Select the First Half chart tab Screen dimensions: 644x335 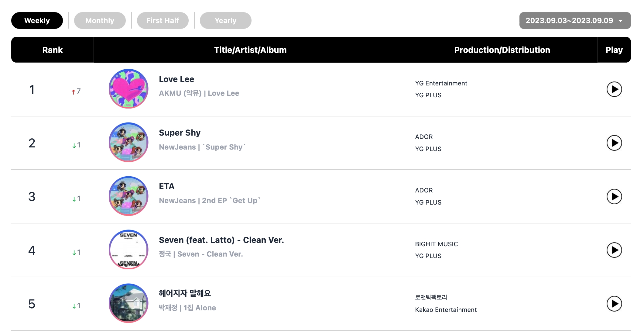click(163, 21)
